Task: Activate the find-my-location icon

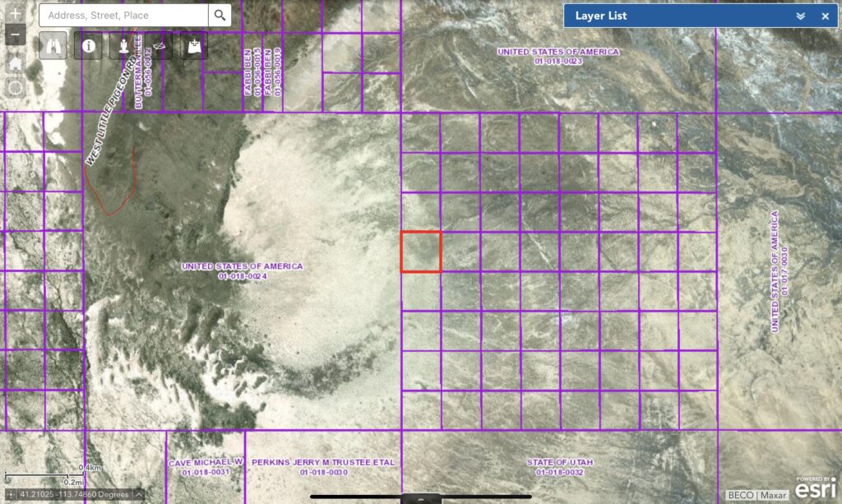Action: point(15,86)
